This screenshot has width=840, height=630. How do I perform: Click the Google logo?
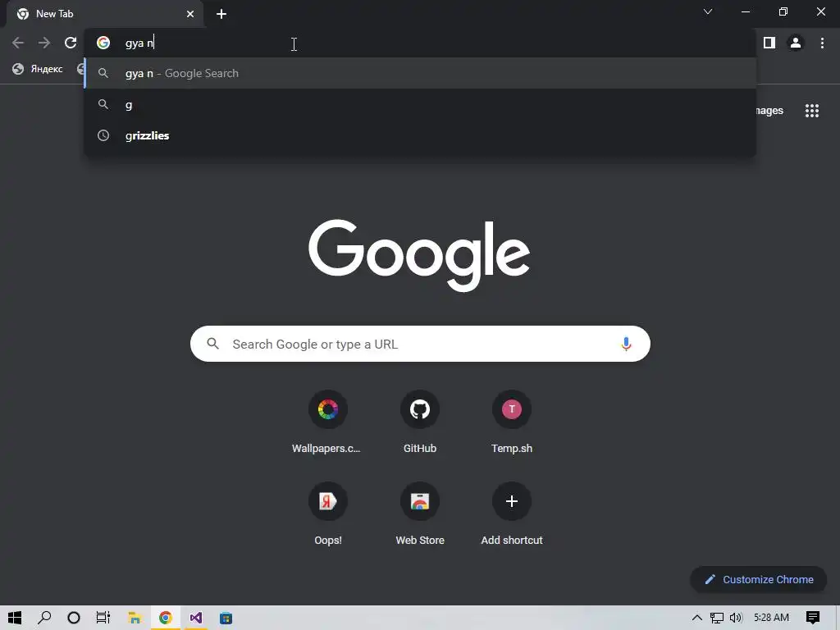point(419,255)
